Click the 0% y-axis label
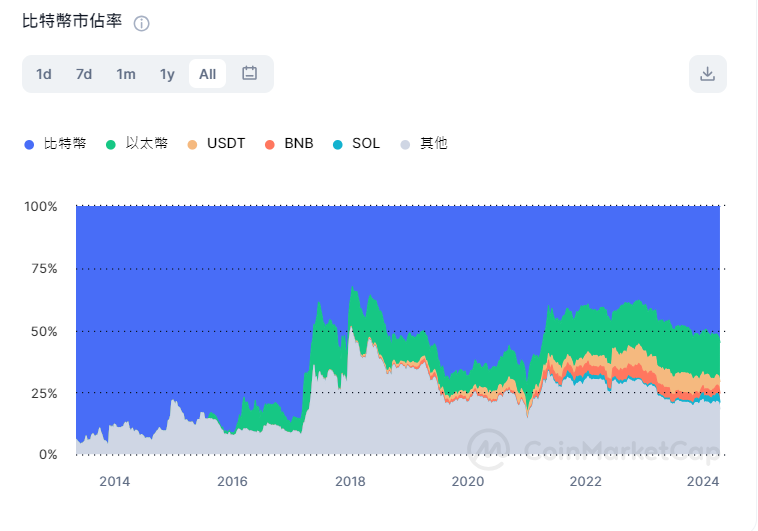 click(x=48, y=455)
